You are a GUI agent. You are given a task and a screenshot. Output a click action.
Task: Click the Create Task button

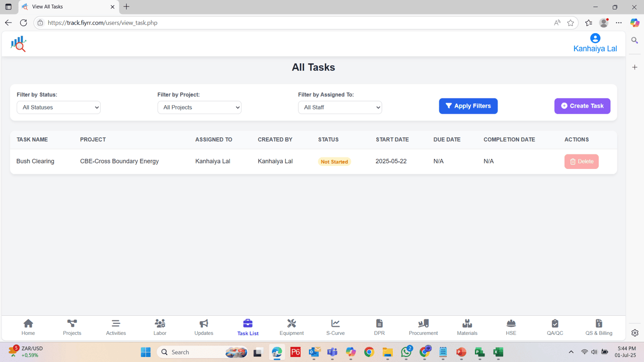coord(582,106)
